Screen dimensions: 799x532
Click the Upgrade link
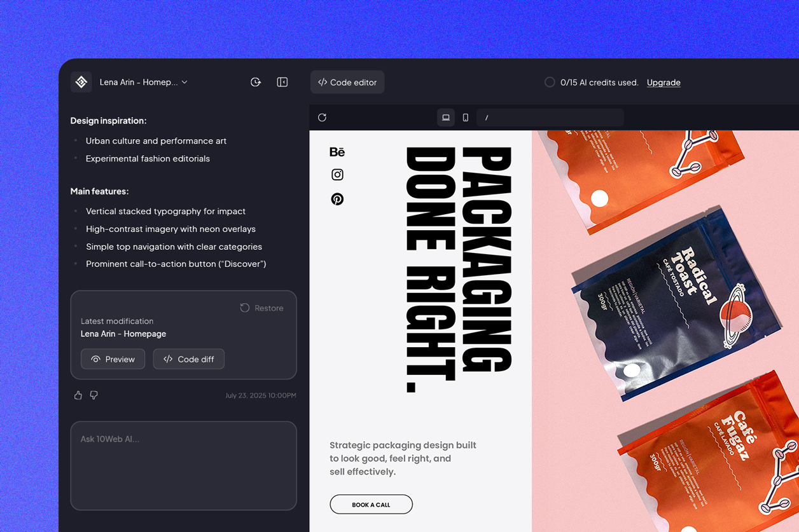[664, 83]
